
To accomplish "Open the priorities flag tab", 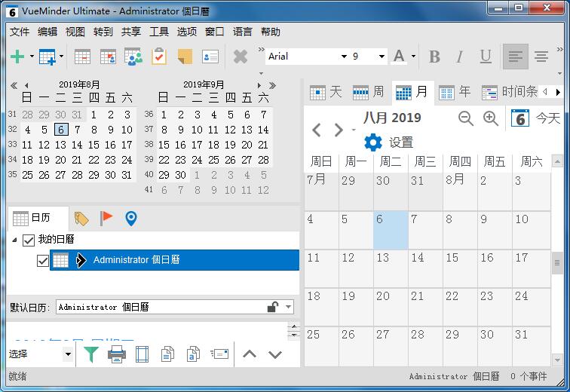I will pos(106,218).
